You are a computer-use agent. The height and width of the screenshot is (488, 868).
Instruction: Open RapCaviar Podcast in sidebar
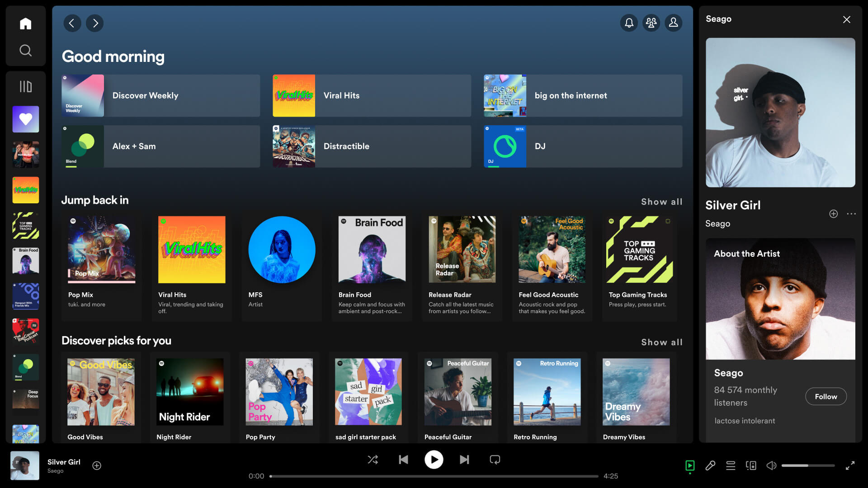26,332
